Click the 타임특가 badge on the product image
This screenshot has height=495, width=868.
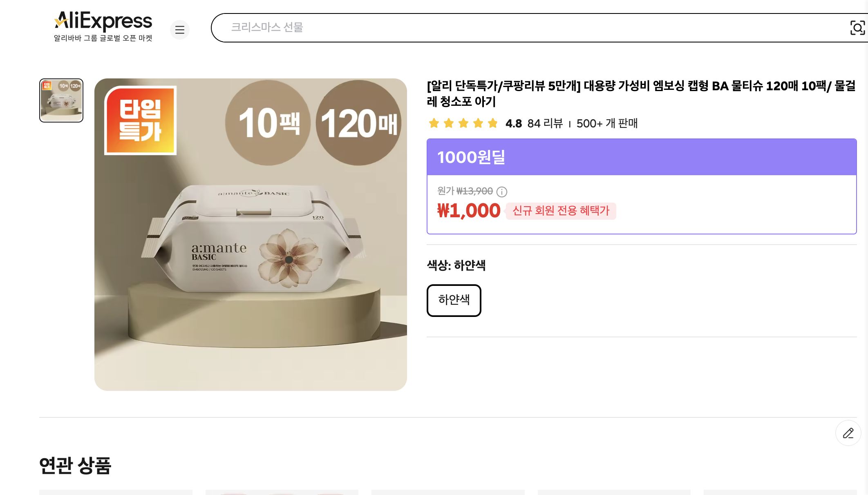(x=141, y=120)
